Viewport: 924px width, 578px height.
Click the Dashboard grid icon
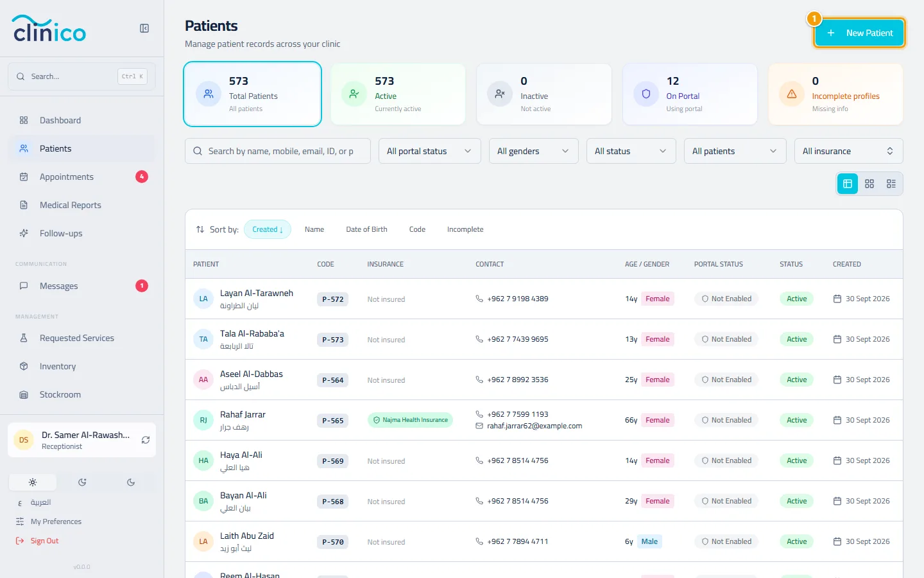click(x=24, y=120)
